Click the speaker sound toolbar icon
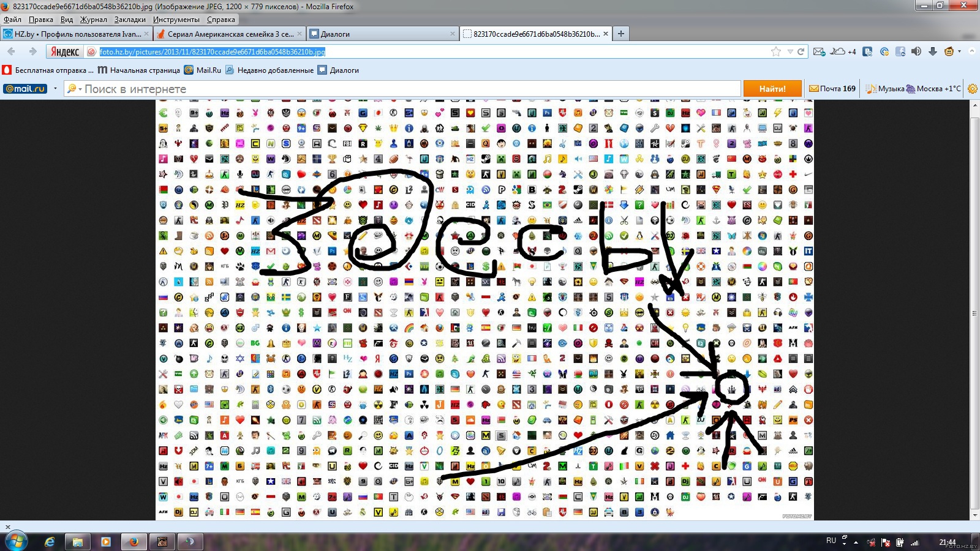This screenshot has height=551, width=980. coord(916,51)
